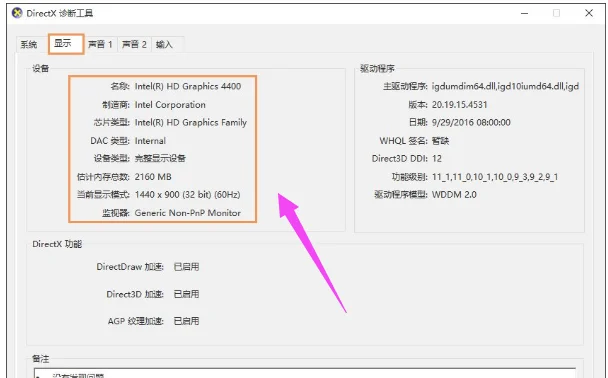608x378 pixels.
Task: Click the WHQL 签名 value
Action: pyautogui.click(x=440, y=141)
